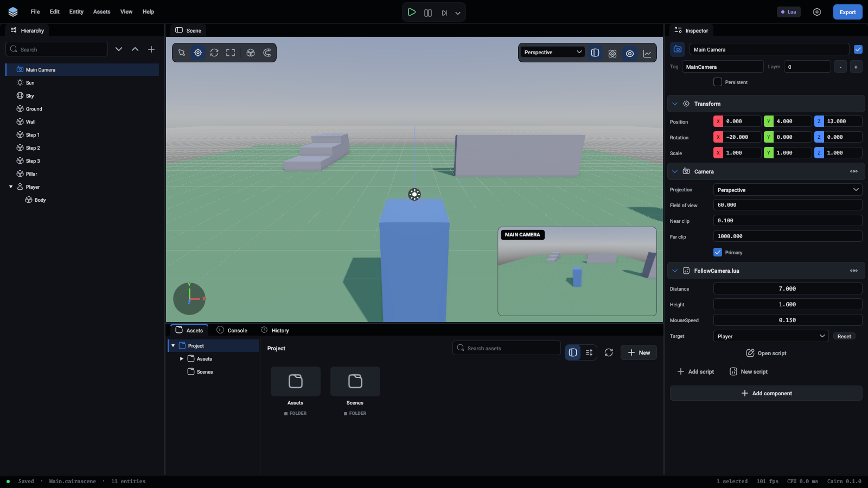Pause the scene with the pause icon

pyautogui.click(x=428, y=12)
